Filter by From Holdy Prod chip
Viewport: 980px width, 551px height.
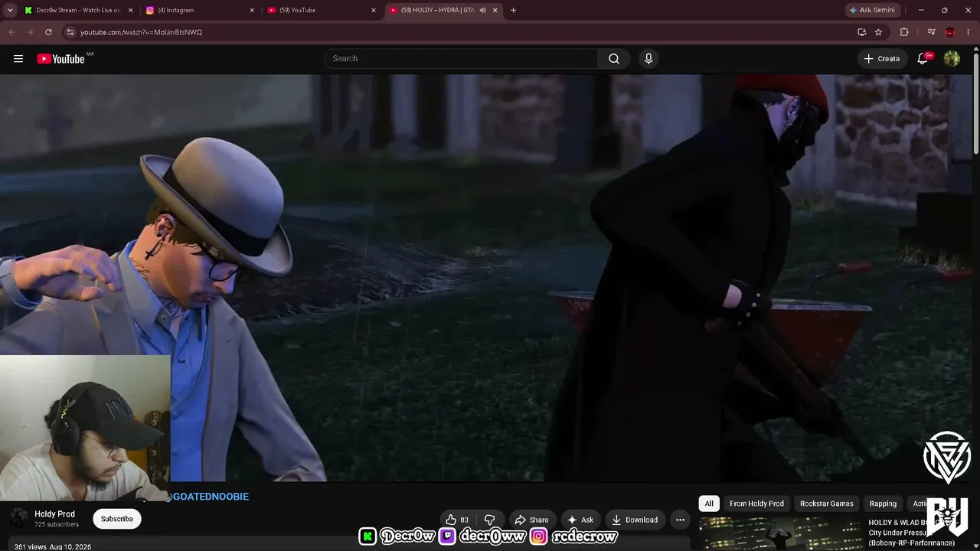pyautogui.click(x=756, y=504)
